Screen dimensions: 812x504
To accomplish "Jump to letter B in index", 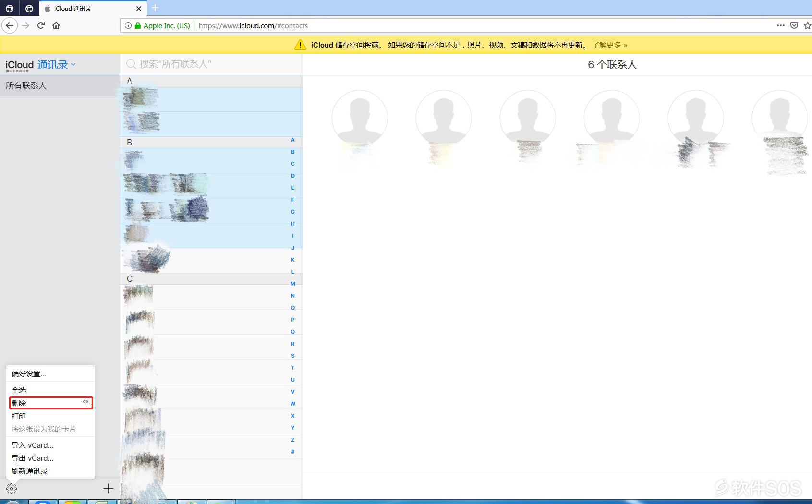I will (x=292, y=152).
